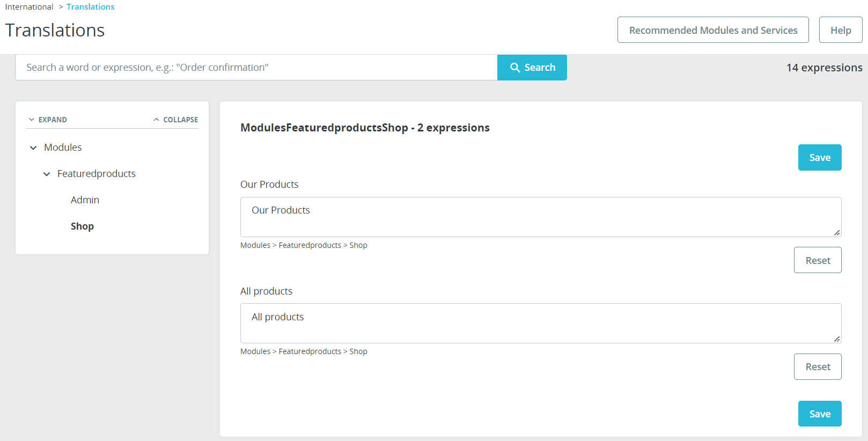Edit the All products translation textarea
The image size is (868, 441).
point(541,323)
